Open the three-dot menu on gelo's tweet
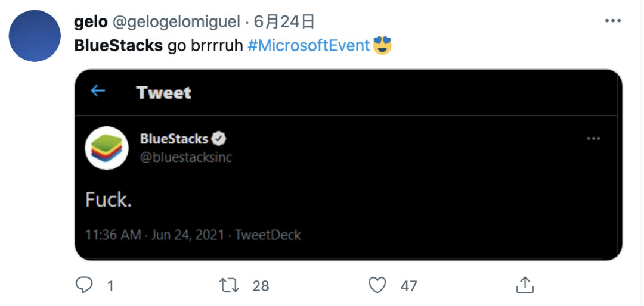This screenshot has width=644, height=306. [x=613, y=20]
